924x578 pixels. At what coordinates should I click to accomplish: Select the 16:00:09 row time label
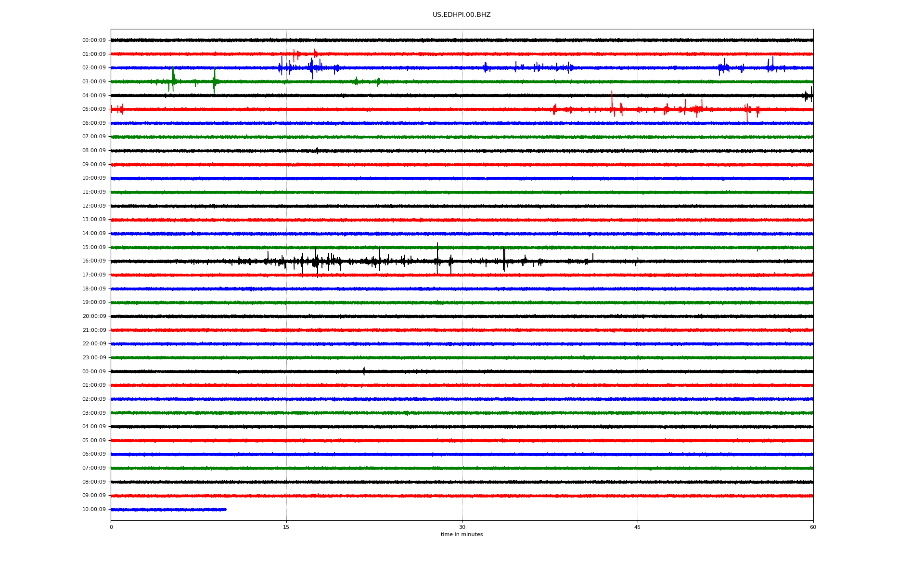[x=94, y=261]
